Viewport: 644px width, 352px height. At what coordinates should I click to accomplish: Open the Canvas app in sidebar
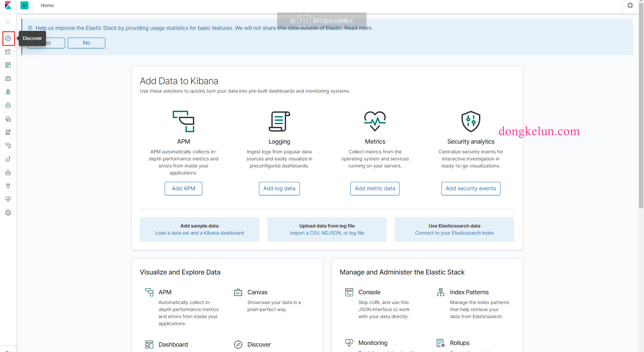tap(8, 79)
